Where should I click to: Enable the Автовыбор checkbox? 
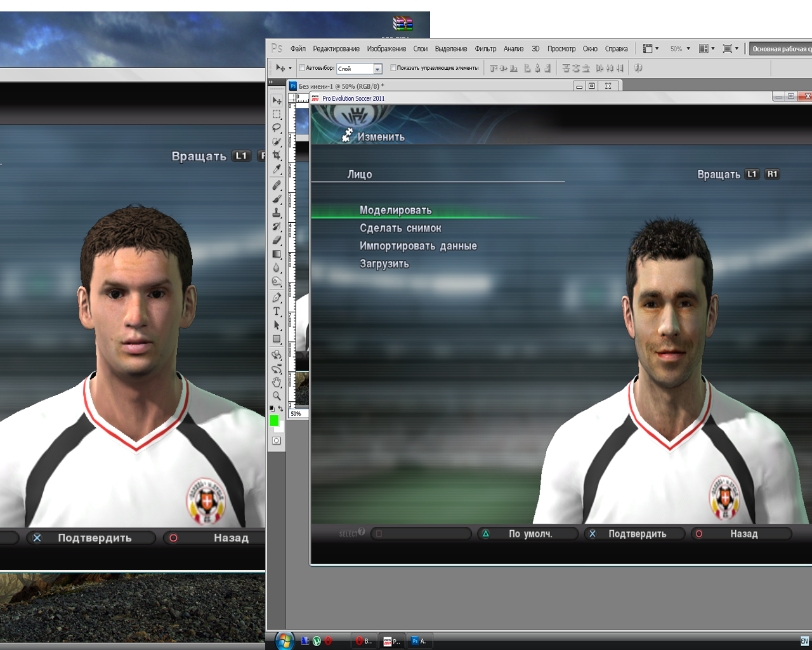(303, 68)
